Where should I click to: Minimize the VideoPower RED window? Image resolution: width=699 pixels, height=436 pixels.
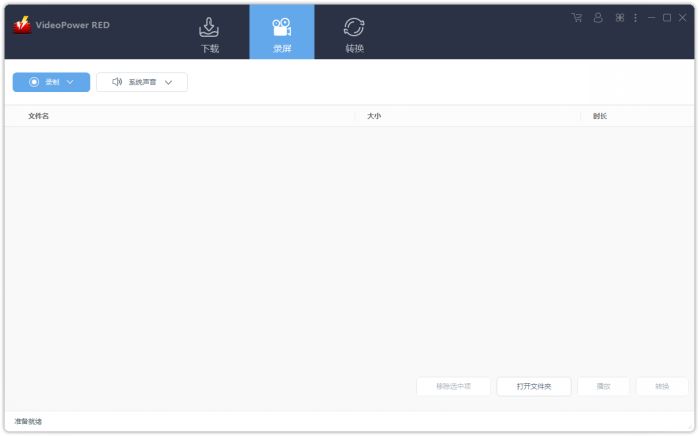pyautogui.click(x=652, y=18)
